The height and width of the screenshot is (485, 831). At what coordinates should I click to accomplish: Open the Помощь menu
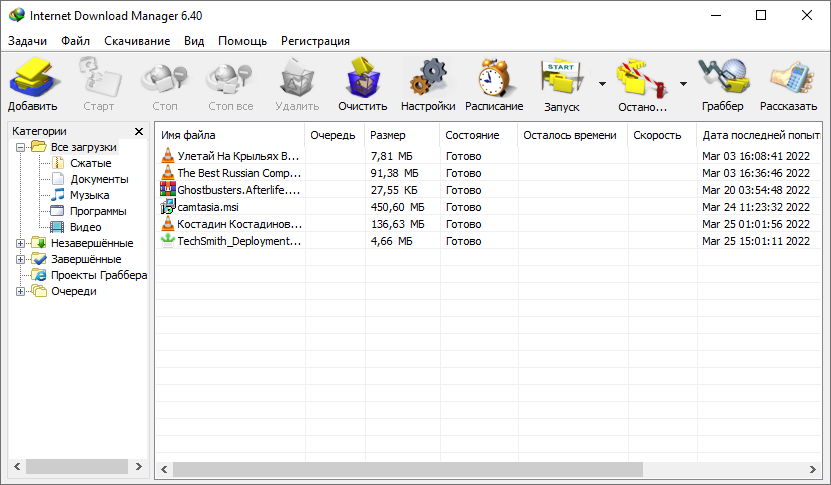(243, 41)
